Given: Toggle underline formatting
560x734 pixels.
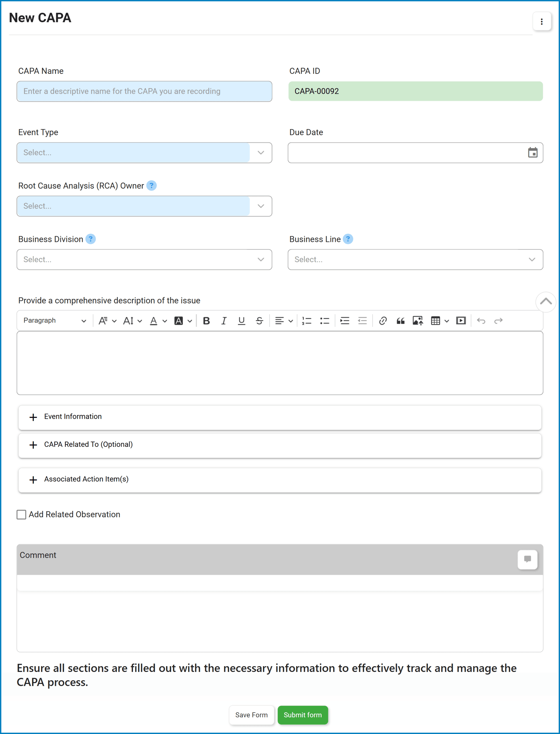Looking at the screenshot, I should pyautogui.click(x=242, y=320).
